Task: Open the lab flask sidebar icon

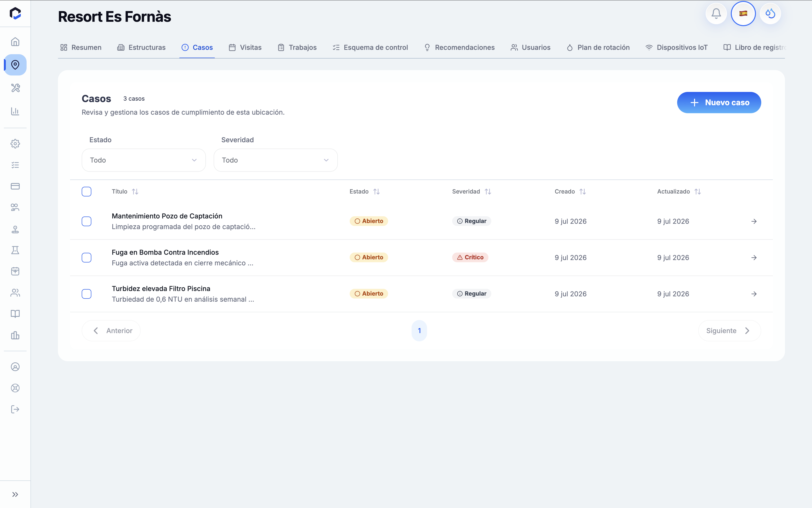Action: [x=15, y=250]
